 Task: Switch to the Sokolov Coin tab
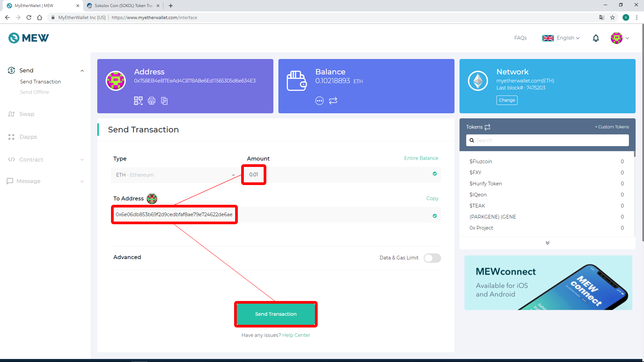tap(123, 6)
